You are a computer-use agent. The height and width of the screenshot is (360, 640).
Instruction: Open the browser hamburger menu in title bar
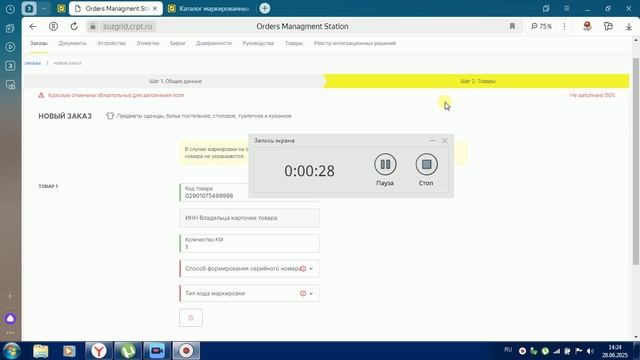pos(567,9)
